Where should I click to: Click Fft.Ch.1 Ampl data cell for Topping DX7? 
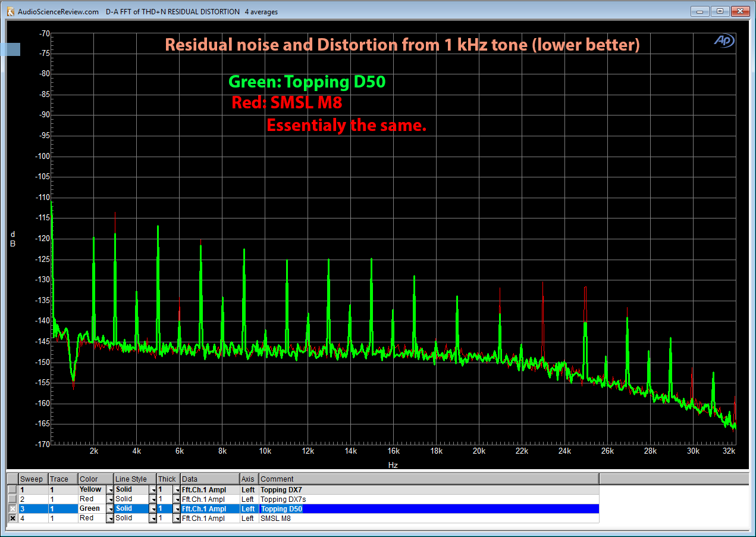210,489
